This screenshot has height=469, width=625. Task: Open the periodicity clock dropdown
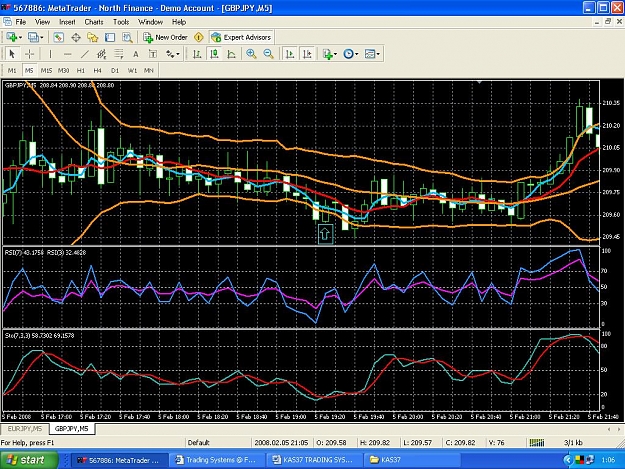pyautogui.click(x=351, y=54)
